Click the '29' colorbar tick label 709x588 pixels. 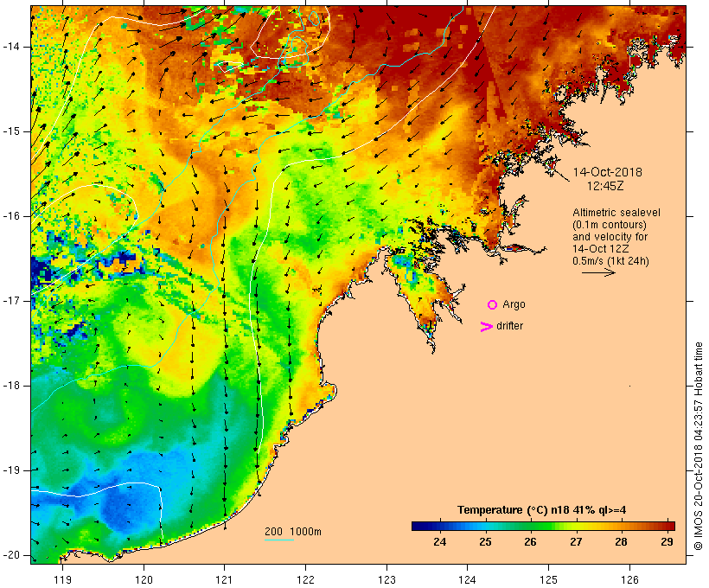pyautogui.click(x=667, y=542)
